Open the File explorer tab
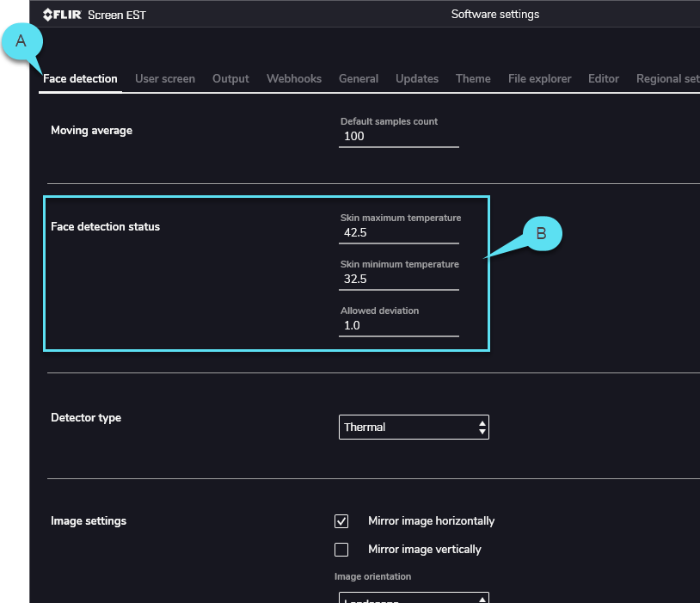Screen dimensions: 700x603 (x=539, y=78)
